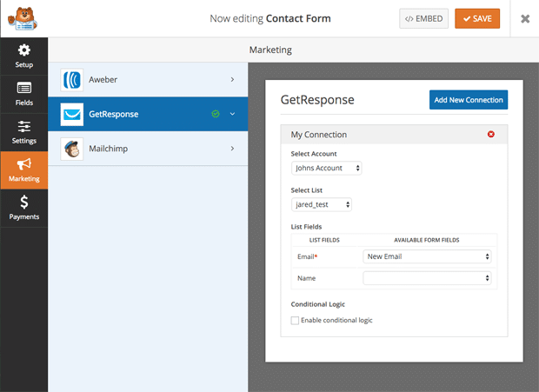
Task: Click the Aweber logo icon
Action: (x=72, y=80)
